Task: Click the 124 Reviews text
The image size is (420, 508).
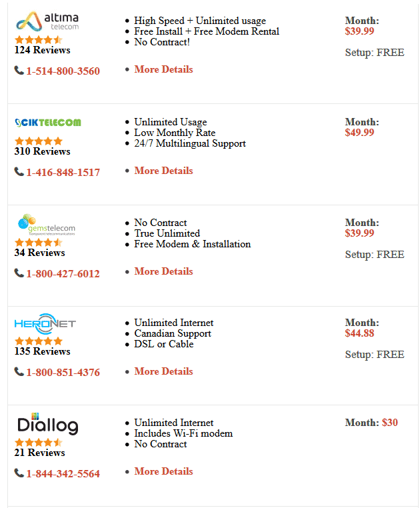Action: pyautogui.click(x=42, y=50)
